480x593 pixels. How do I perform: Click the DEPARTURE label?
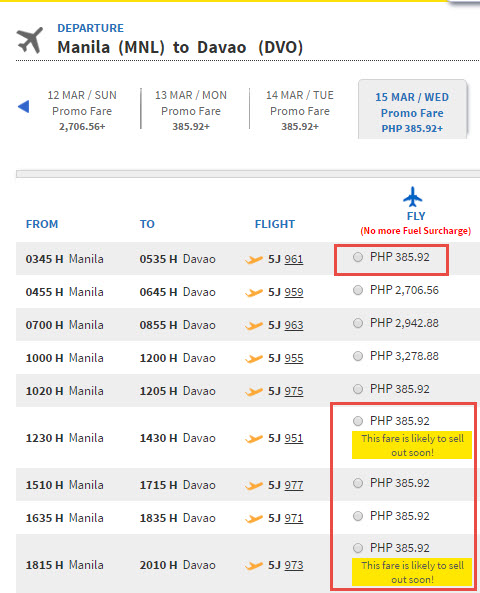point(90,28)
